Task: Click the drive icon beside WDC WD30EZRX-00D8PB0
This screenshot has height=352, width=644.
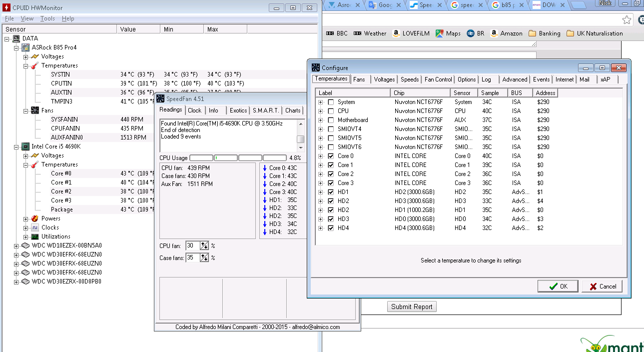Action: [x=26, y=281]
